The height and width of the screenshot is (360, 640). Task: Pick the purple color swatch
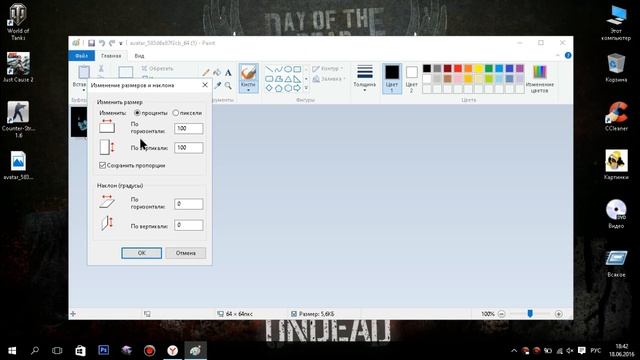click(520, 68)
